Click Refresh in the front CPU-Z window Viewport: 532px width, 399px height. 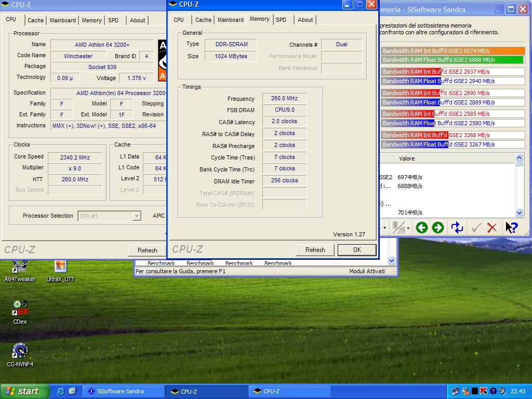tap(315, 250)
